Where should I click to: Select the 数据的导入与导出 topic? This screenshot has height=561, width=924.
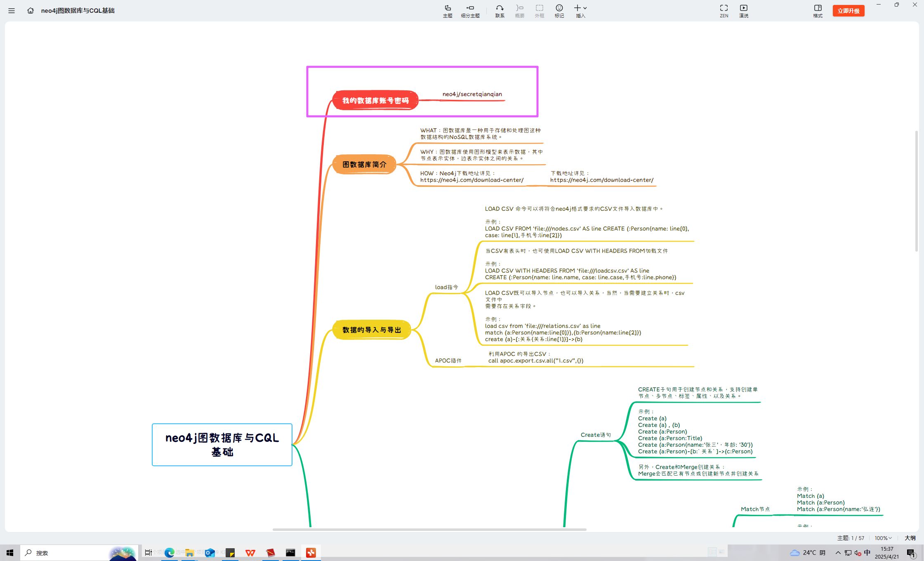pos(372,330)
